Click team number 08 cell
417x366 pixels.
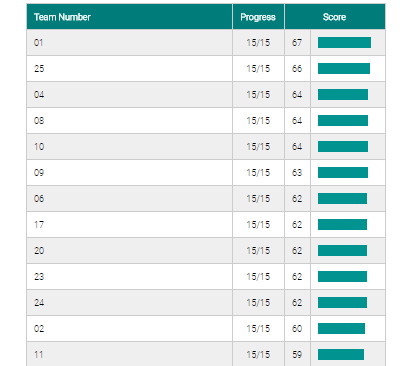tap(129, 120)
